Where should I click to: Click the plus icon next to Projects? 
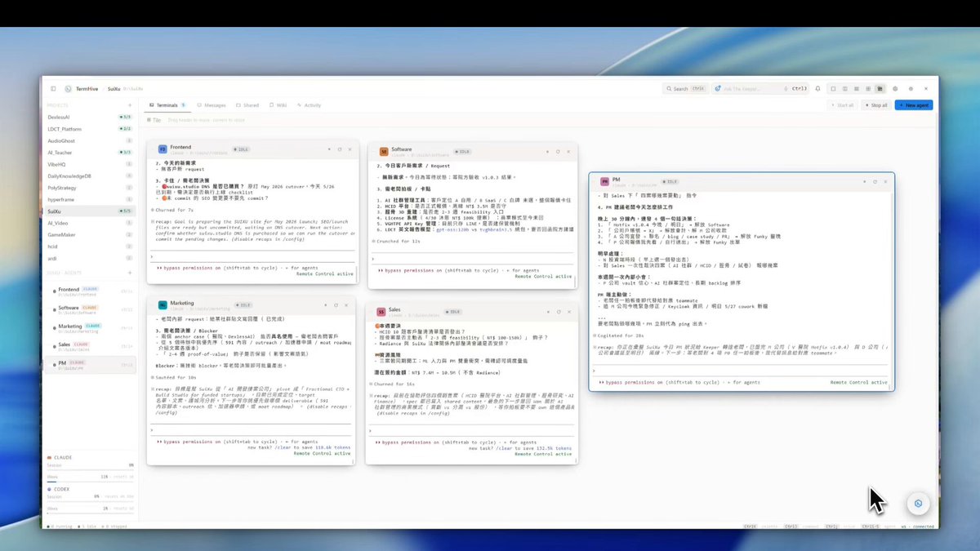(x=129, y=105)
